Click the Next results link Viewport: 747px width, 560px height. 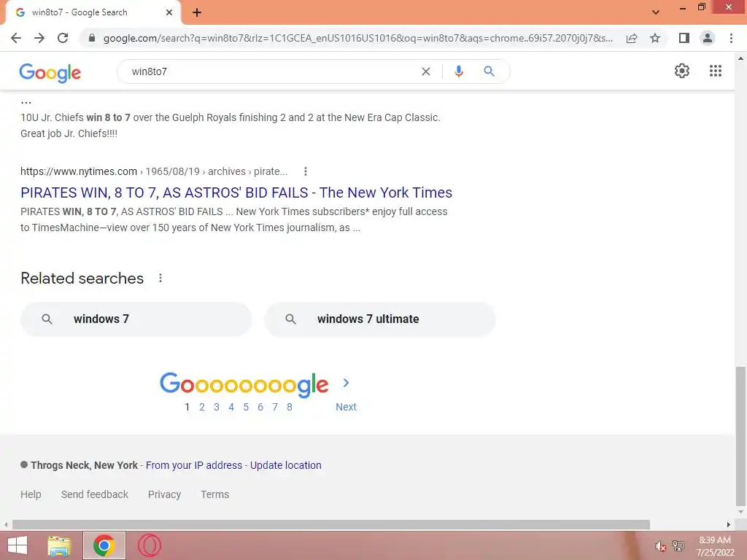pos(346,407)
